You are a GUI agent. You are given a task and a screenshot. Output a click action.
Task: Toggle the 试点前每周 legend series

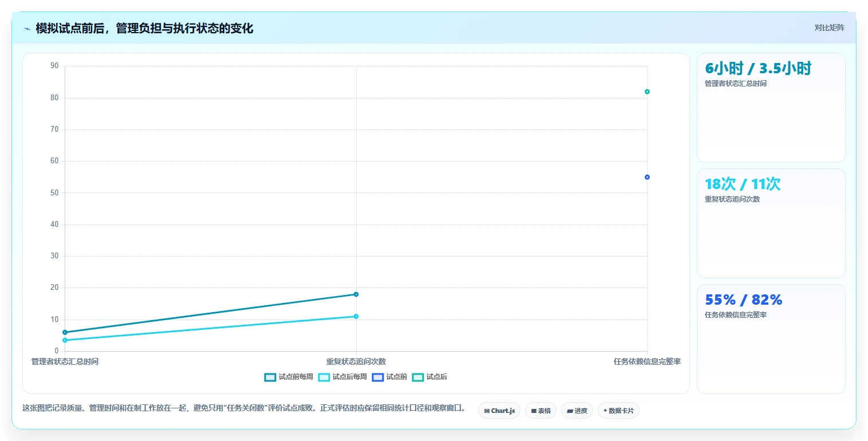click(289, 377)
